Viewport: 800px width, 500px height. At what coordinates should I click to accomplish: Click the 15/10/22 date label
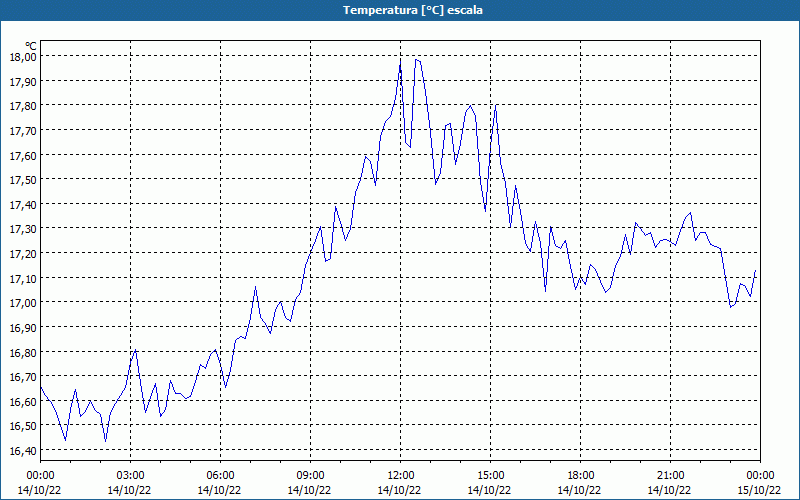759,490
